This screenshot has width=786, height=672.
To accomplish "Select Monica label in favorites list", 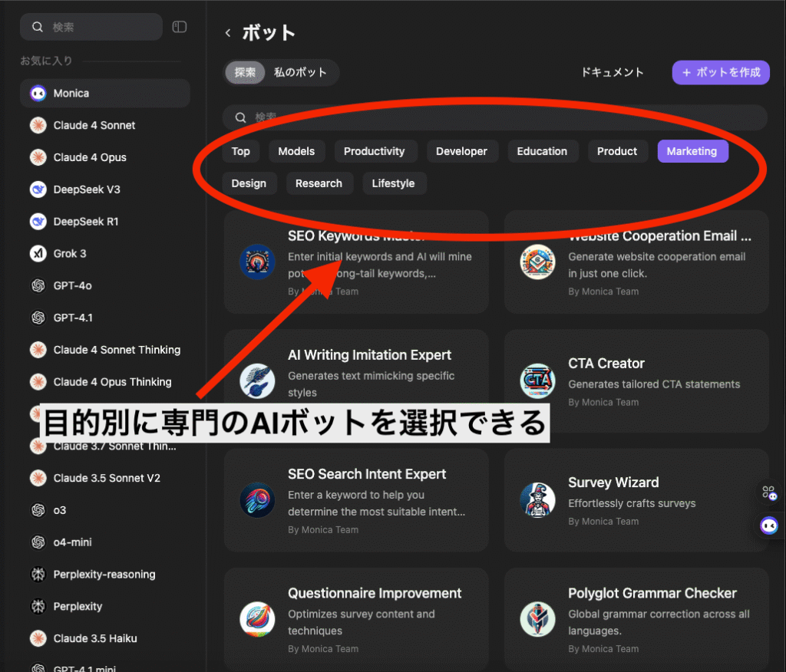I will click(x=71, y=94).
